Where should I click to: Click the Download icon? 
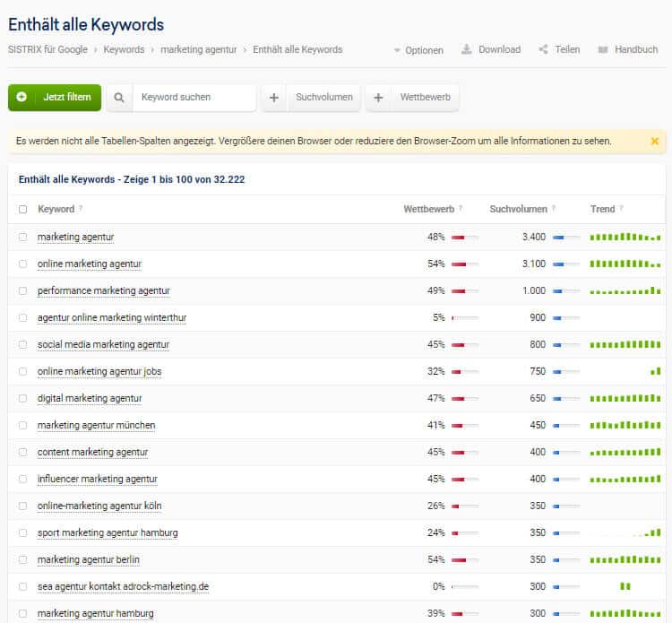click(466, 49)
